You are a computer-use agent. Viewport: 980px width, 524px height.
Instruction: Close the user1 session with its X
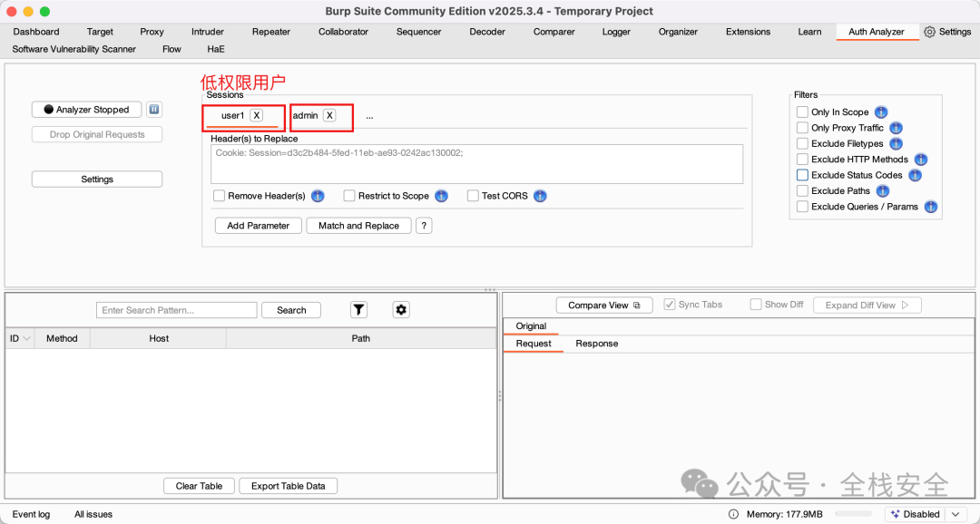[257, 115]
